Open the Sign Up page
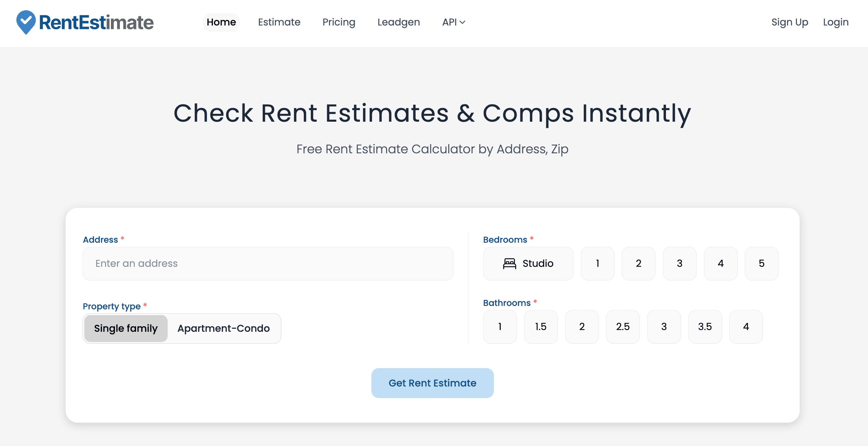The height and width of the screenshot is (446, 868). pyautogui.click(x=789, y=22)
